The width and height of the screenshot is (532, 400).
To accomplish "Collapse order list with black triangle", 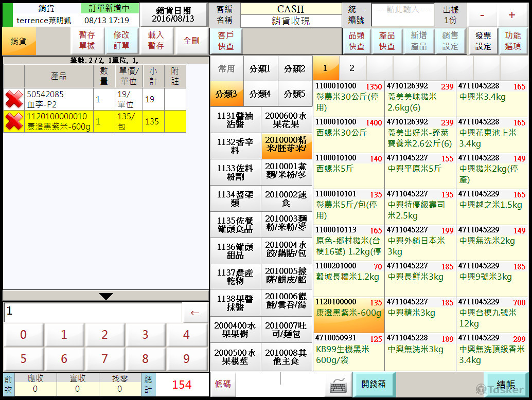I will [106, 296].
